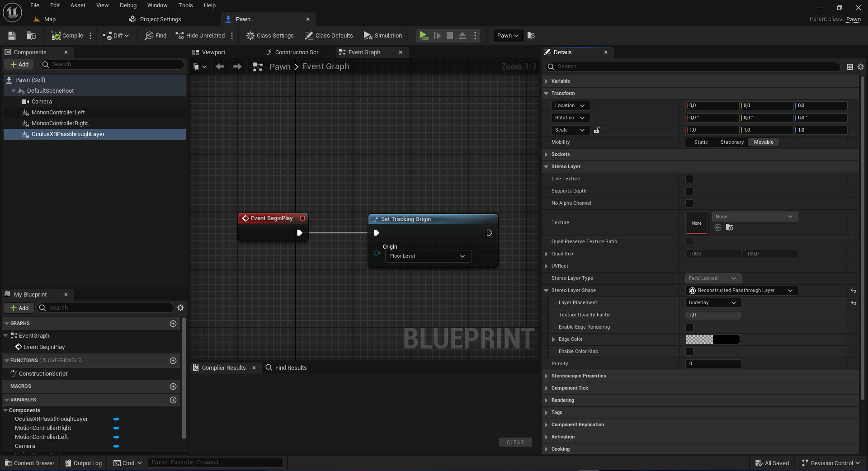
Task: Open Details panel settings gear
Action: (861, 67)
